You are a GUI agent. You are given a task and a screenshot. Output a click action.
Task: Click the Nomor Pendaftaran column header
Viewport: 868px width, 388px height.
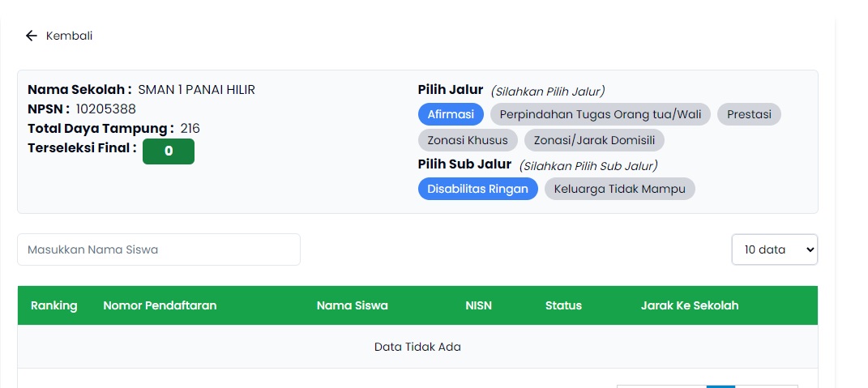pyautogui.click(x=160, y=305)
